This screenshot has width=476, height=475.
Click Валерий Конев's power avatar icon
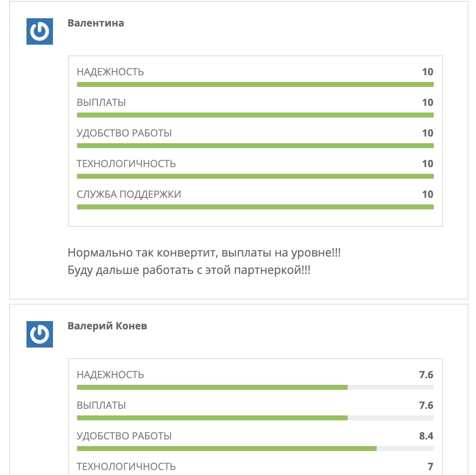click(x=40, y=334)
